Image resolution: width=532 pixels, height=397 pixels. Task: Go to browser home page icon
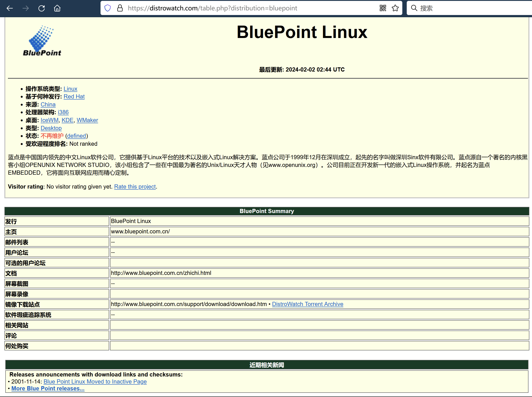[57, 8]
